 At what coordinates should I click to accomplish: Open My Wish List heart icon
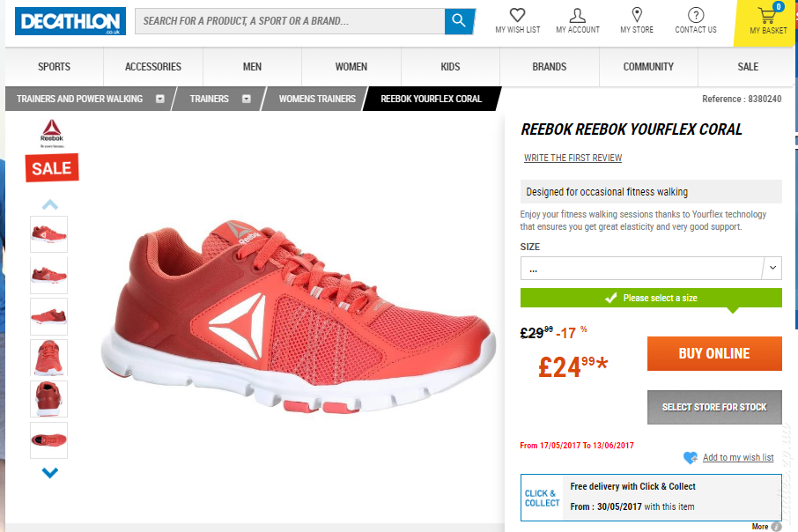pyautogui.click(x=517, y=16)
